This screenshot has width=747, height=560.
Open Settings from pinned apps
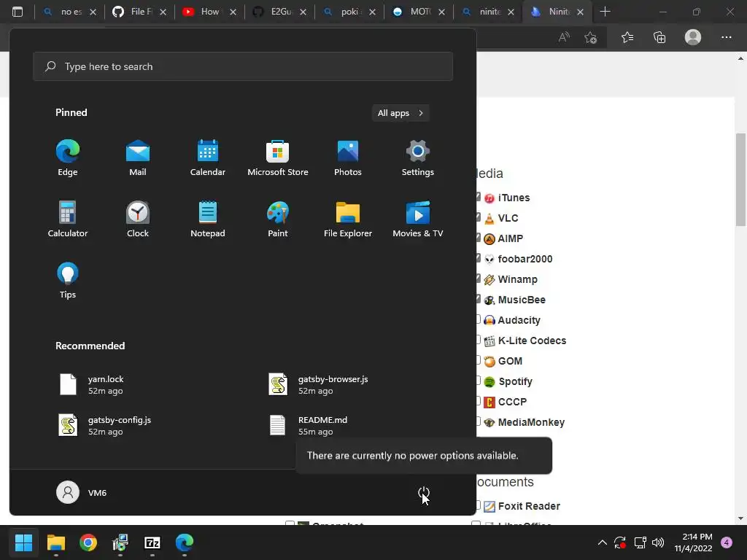418,158
